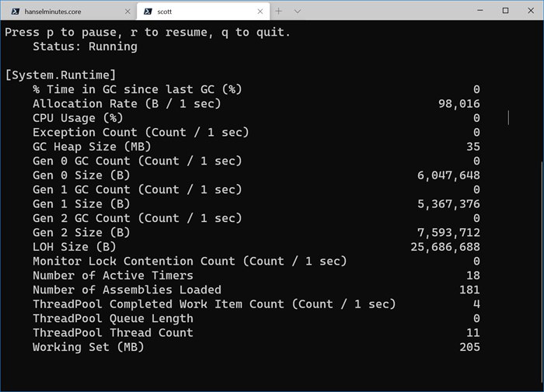Click the Number of Assemblies Loaded row

pyautogui.click(x=256, y=290)
